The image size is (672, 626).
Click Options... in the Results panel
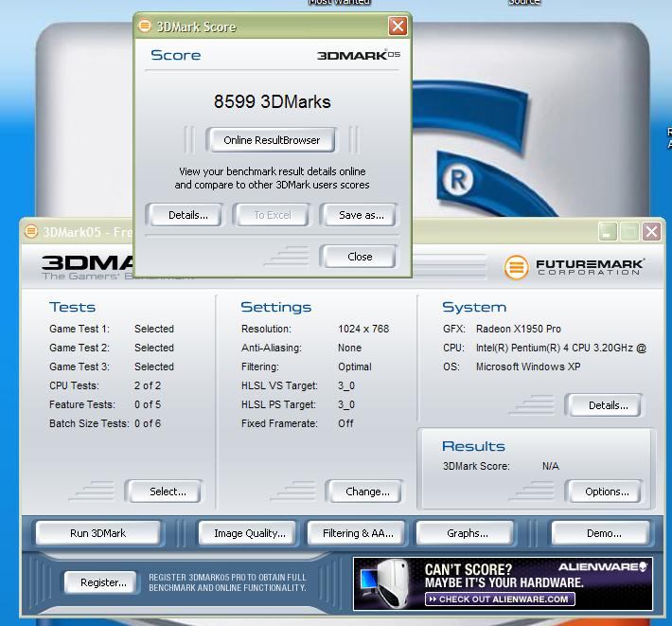pos(605,492)
